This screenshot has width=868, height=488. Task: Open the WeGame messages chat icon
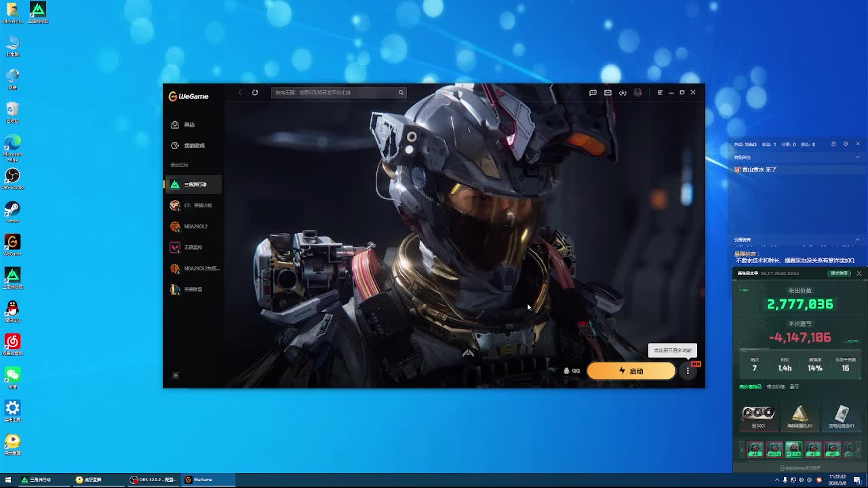593,92
